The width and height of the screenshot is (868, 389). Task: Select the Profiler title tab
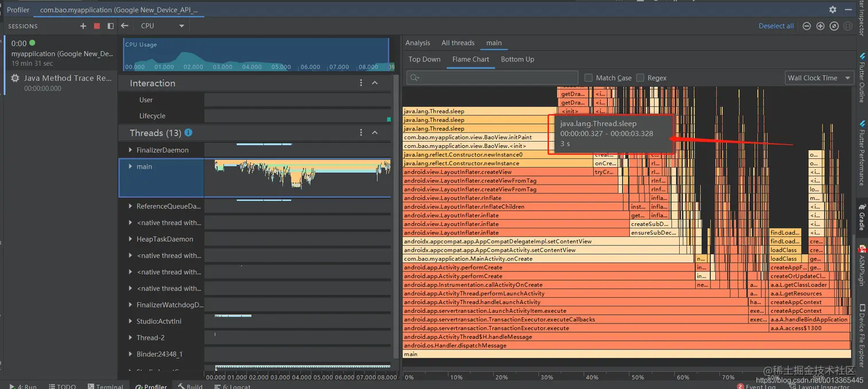pos(18,10)
